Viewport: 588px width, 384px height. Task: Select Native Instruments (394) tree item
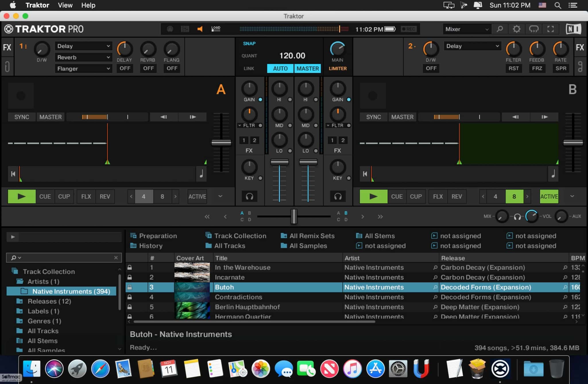[61, 291]
